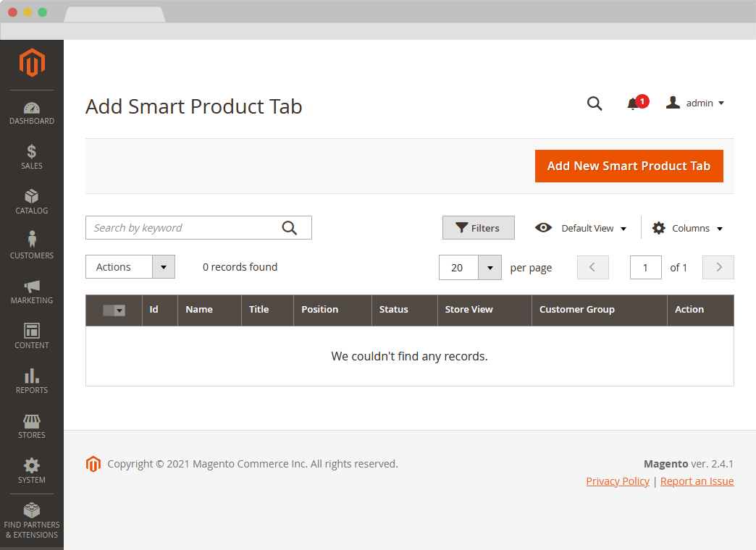Click Add New Smart Product Tab button

[629, 166]
